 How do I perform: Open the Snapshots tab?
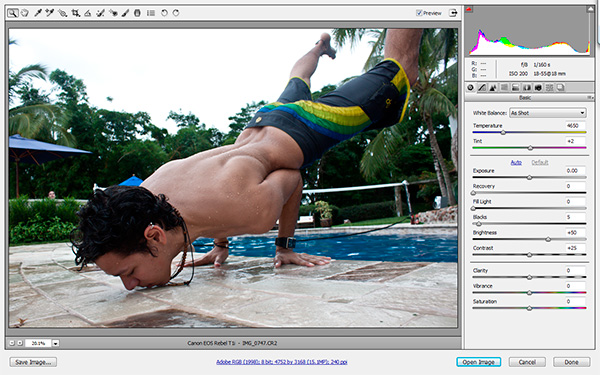click(561, 88)
